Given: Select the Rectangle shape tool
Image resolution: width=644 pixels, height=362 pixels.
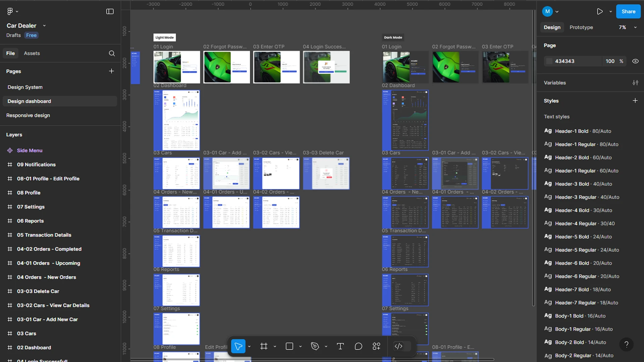Looking at the screenshot, I should pyautogui.click(x=289, y=346).
